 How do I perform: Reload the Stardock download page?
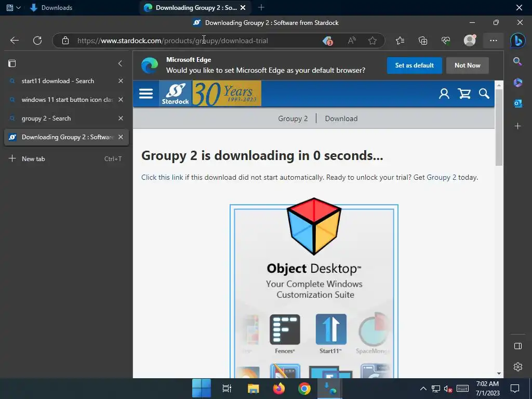click(x=37, y=41)
